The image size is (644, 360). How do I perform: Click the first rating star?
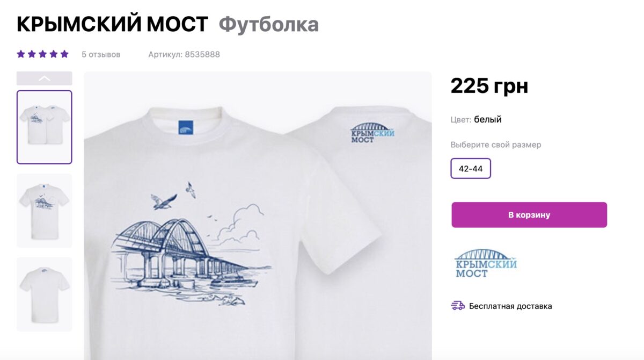(x=21, y=54)
